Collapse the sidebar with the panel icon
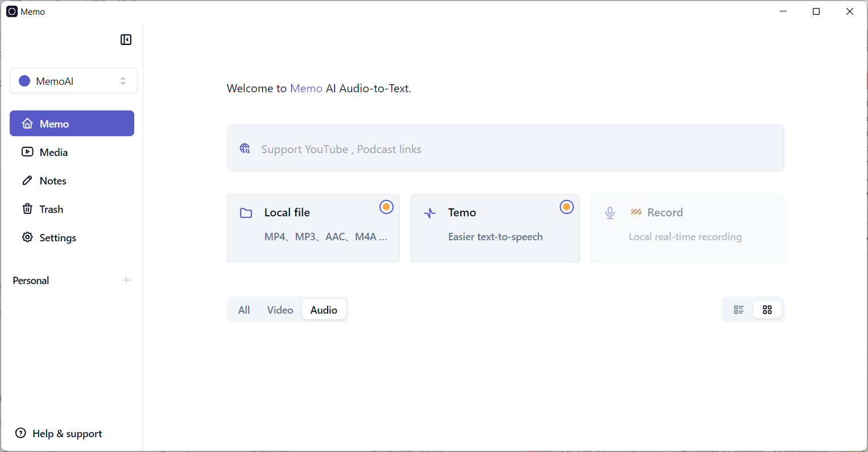The height and width of the screenshot is (452, 868). point(126,40)
